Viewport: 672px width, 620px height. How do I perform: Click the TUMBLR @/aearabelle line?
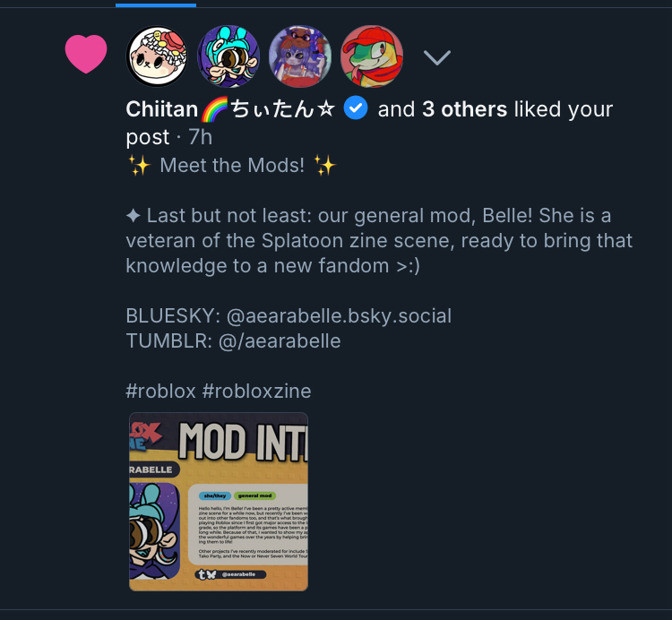coord(233,341)
